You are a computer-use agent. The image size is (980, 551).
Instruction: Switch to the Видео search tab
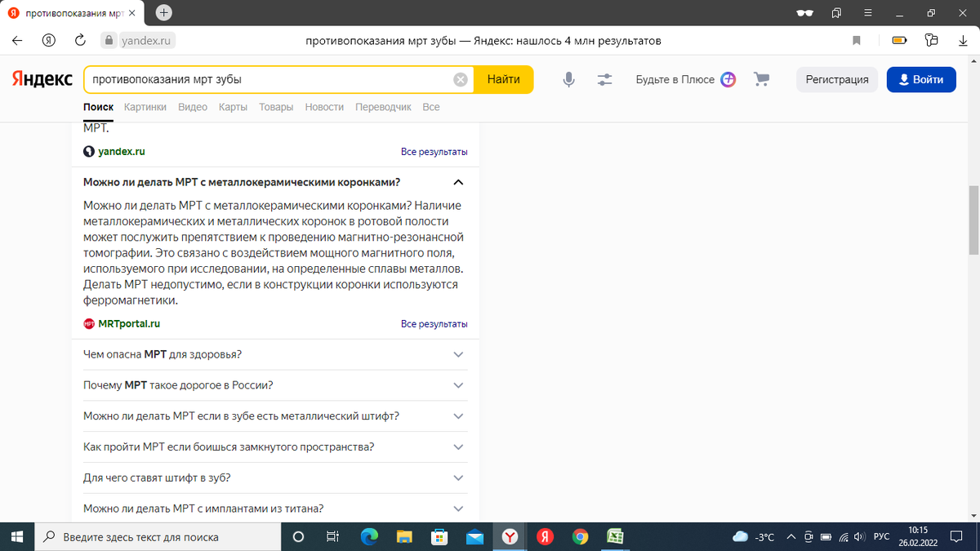(193, 107)
